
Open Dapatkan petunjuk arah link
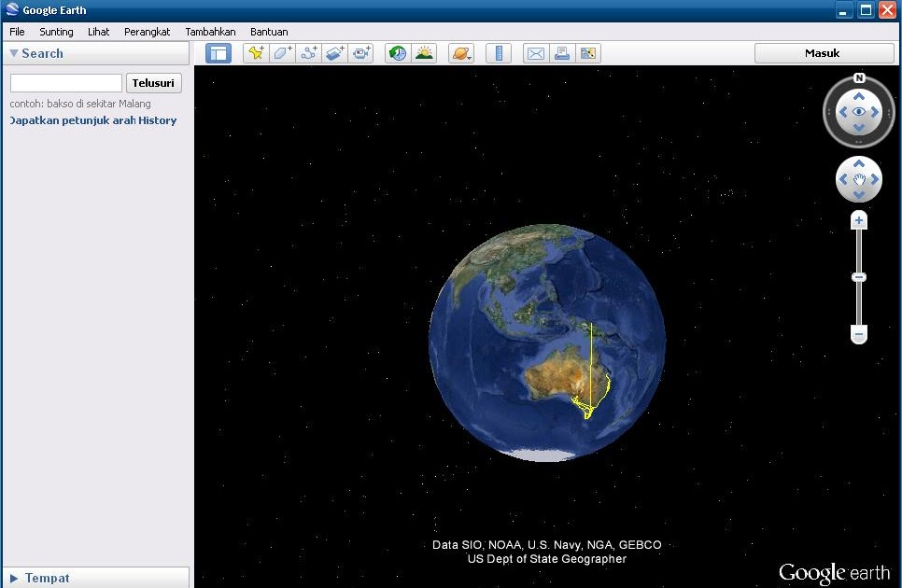pyautogui.click(x=73, y=120)
